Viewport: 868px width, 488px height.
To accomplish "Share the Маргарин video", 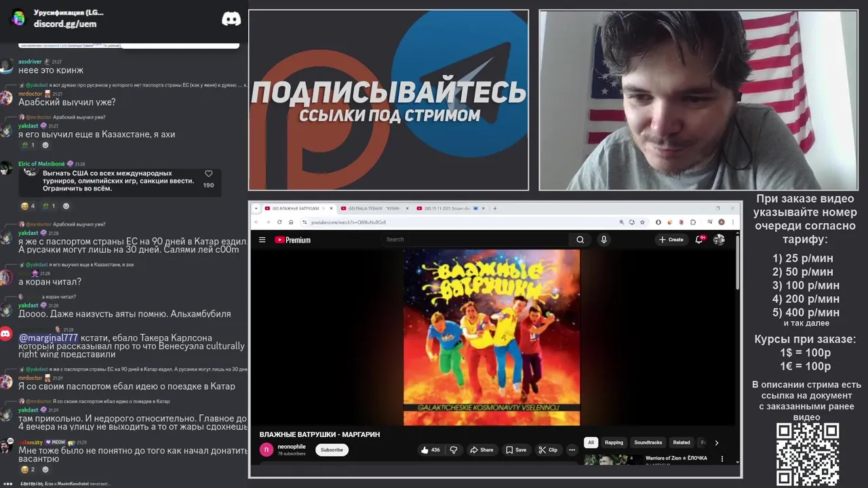I will [x=481, y=450].
